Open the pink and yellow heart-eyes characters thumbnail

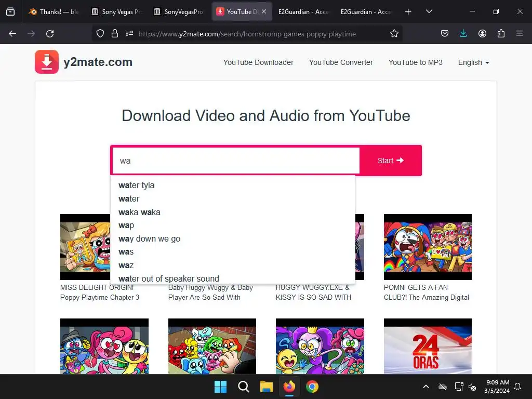click(104, 347)
